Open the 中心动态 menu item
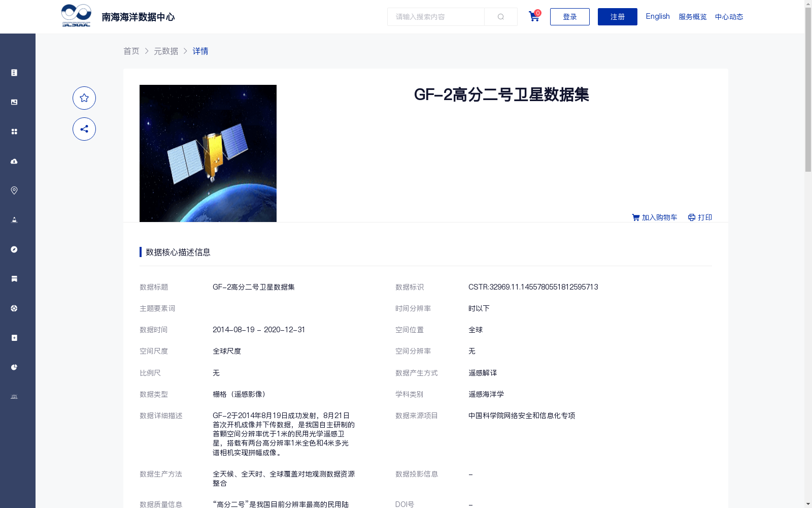Viewport: 812px width, 508px height. 729,17
